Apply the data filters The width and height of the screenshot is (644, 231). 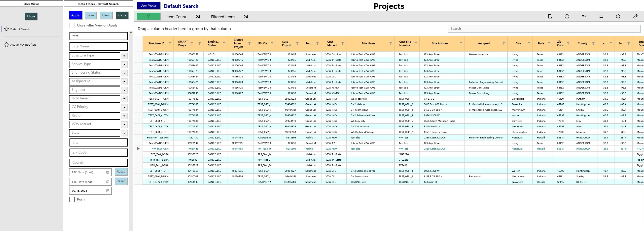[x=75, y=15]
